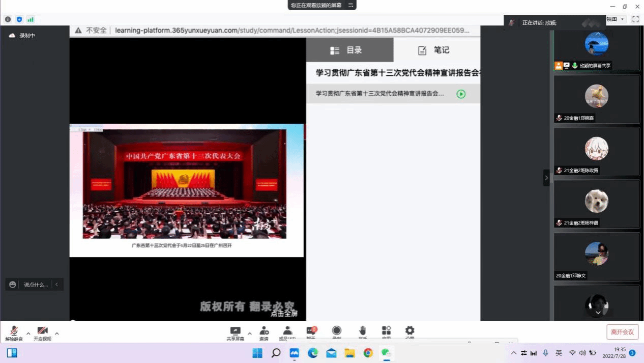Open the apps grid icon
This screenshot has width=644, height=363.
pyautogui.click(x=386, y=331)
